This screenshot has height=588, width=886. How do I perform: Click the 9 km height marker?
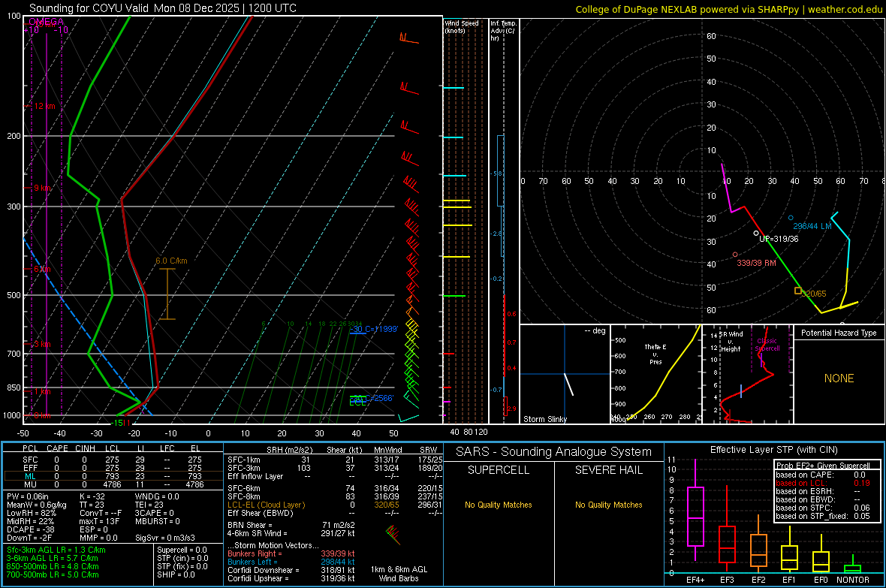coord(42,188)
